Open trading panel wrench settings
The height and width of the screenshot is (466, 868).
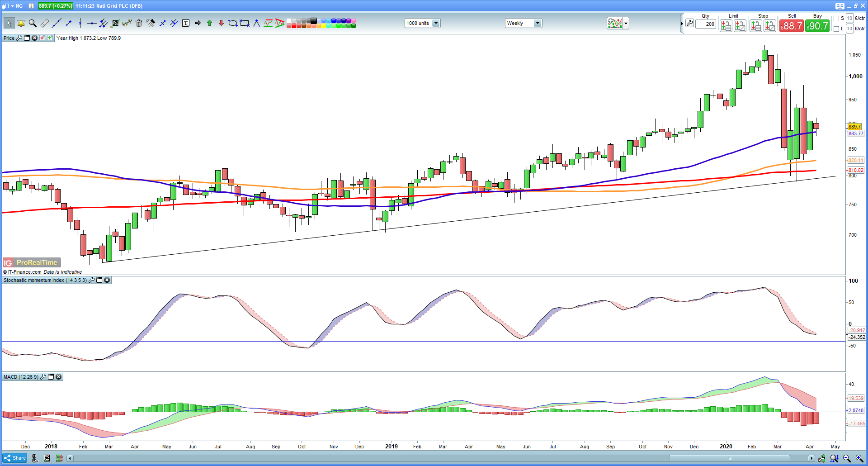coord(689,23)
